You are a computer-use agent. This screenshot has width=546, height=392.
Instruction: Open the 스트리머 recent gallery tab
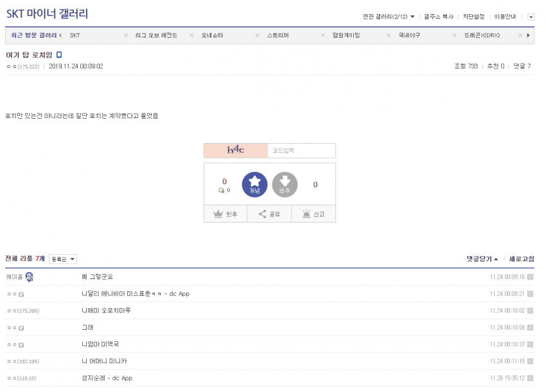pos(278,35)
